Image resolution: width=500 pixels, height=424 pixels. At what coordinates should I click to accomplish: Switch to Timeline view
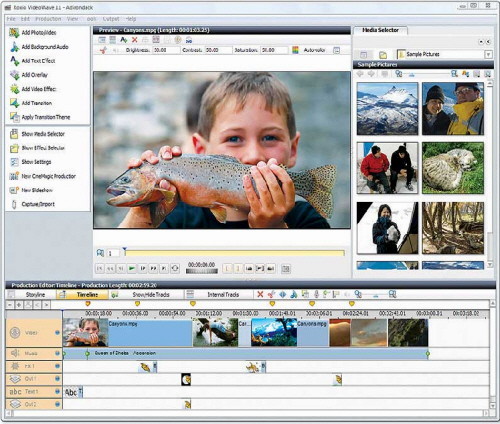coord(83,294)
